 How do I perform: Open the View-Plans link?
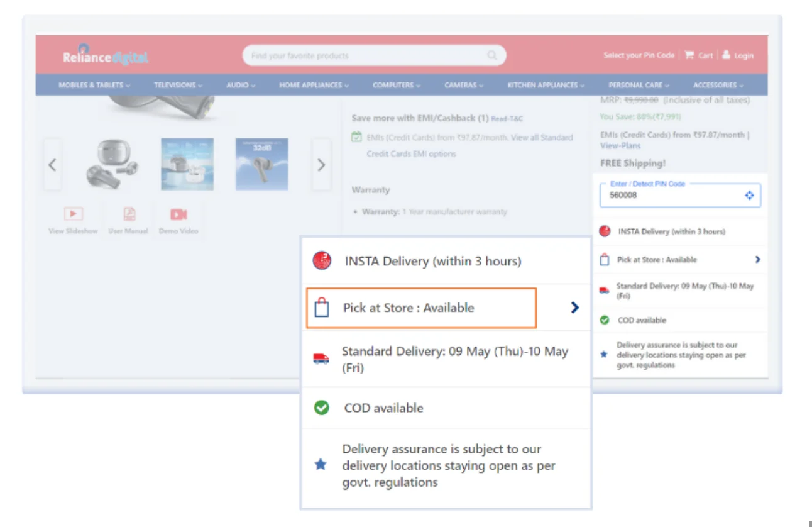(x=620, y=146)
